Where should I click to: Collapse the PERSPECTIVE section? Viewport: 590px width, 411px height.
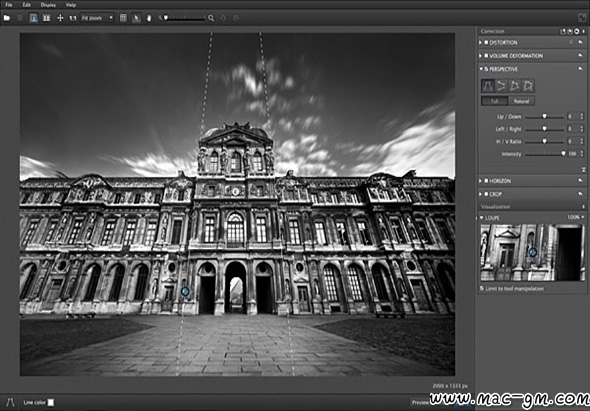click(x=481, y=69)
